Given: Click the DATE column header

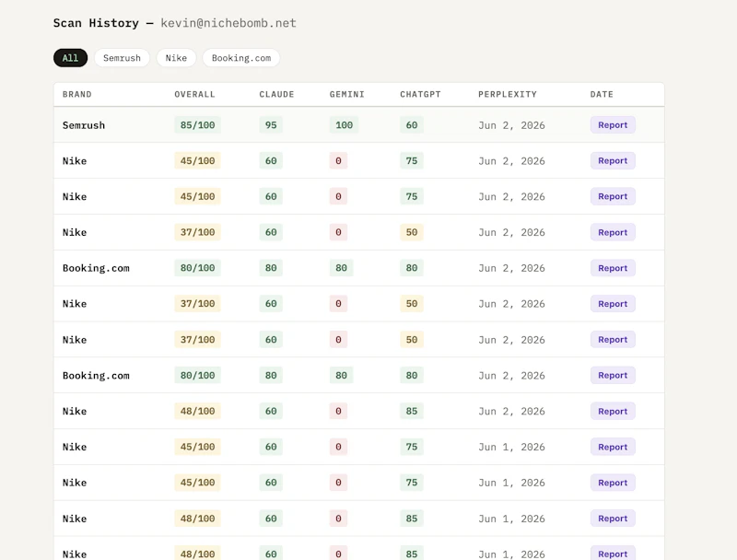Looking at the screenshot, I should pos(602,94).
